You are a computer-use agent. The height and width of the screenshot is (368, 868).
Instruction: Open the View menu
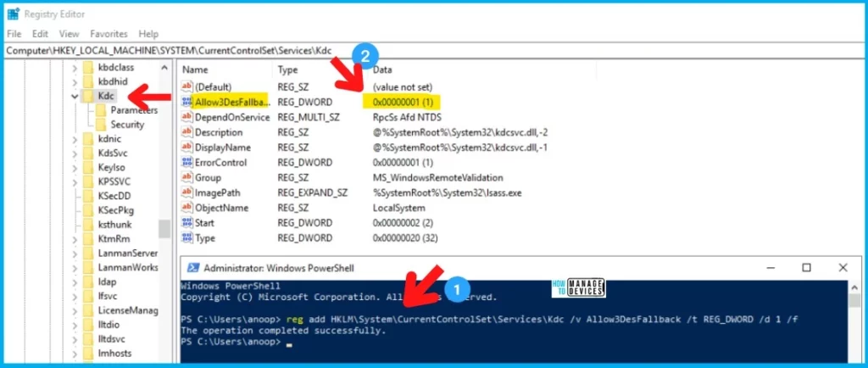(70, 34)
